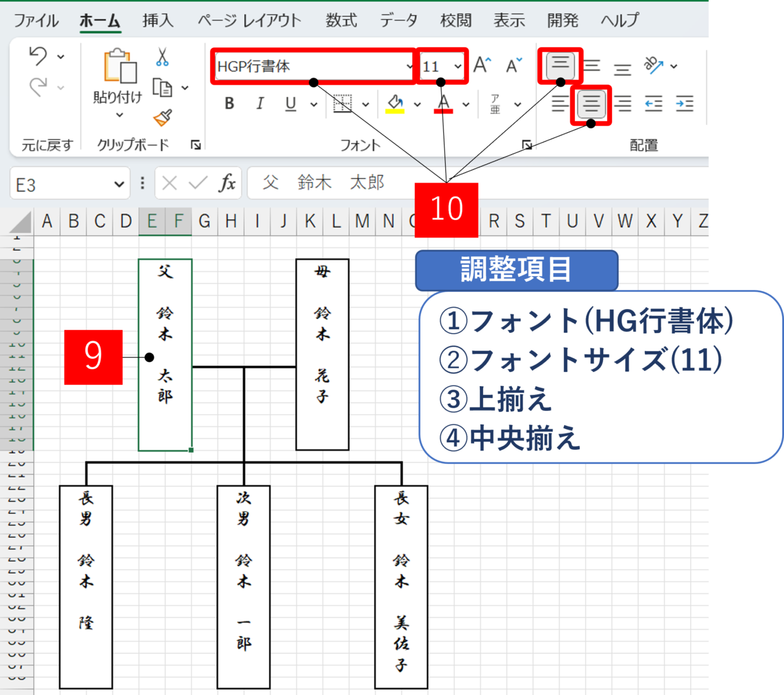Image resolution: width=784 pixels, height=695 pixels.
Task: Click the Decrease Font Size icon
Action: click(513, 65)
